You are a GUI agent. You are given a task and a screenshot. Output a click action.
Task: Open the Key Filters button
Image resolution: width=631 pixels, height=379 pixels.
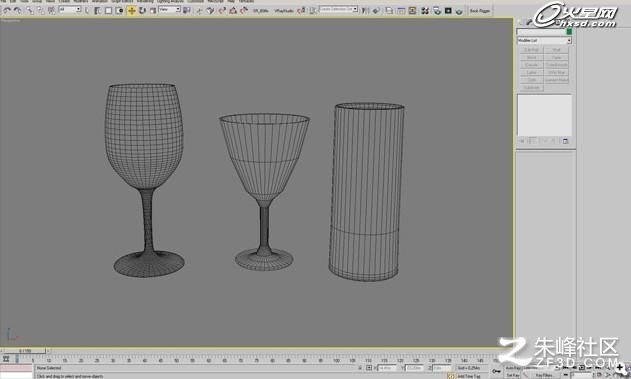[544, 375]
